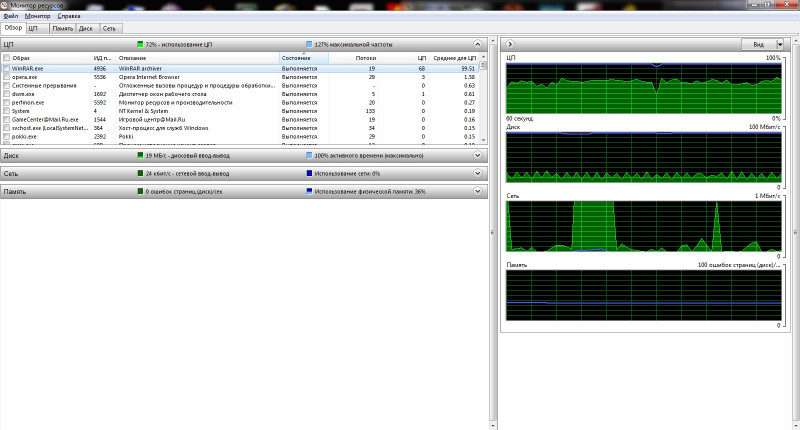Open the Вид dropdown arrow above graphs
Image resolution: width=800 pixels, height=430 pixels.
tap(773, 45)
